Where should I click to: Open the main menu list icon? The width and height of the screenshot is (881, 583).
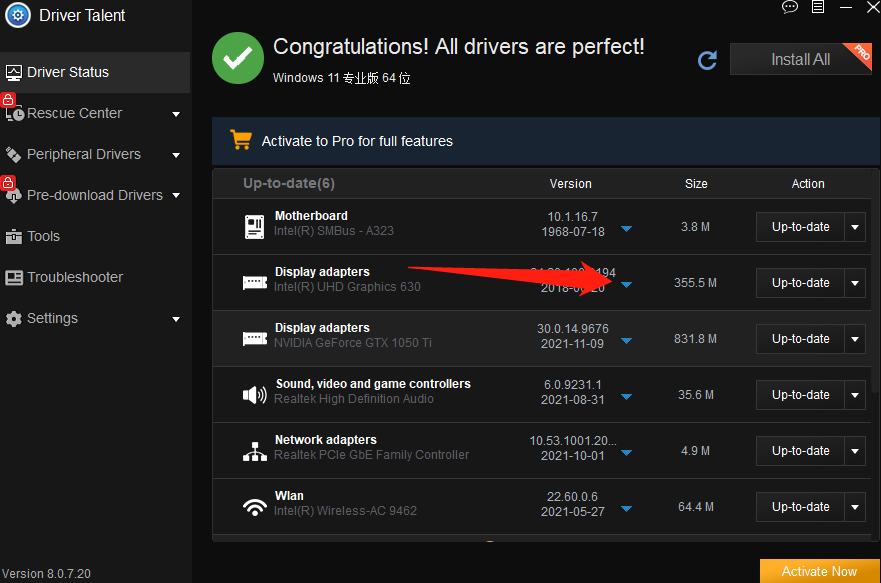pos(818,7)
